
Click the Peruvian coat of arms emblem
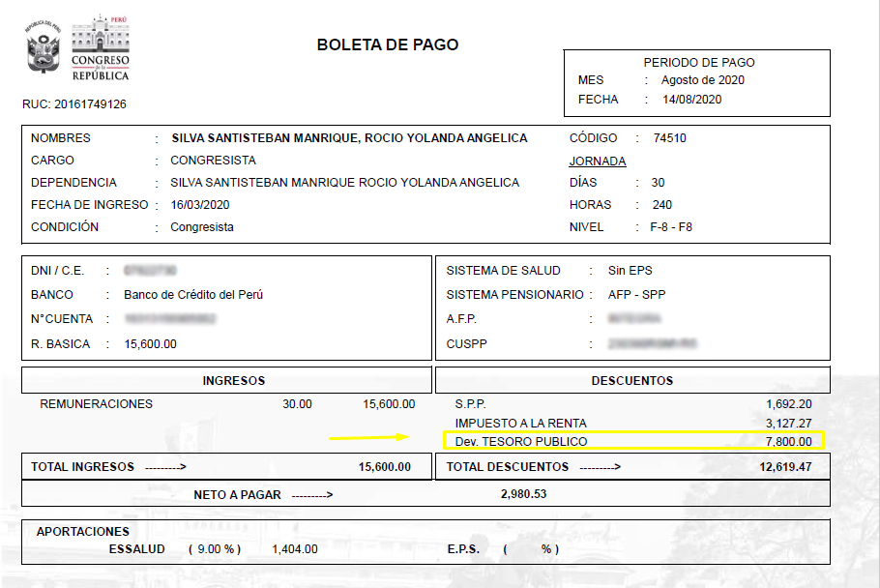[x=44, y=47]
